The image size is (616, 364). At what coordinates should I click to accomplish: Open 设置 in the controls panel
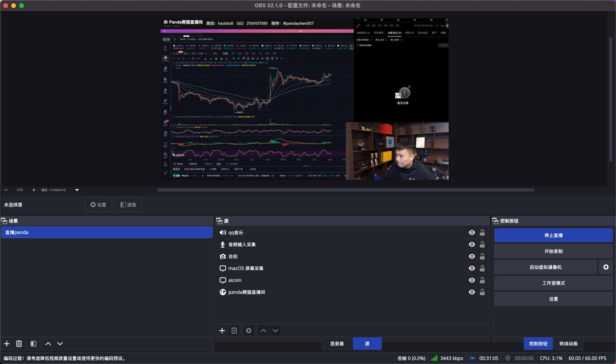(x=553, y=299)
